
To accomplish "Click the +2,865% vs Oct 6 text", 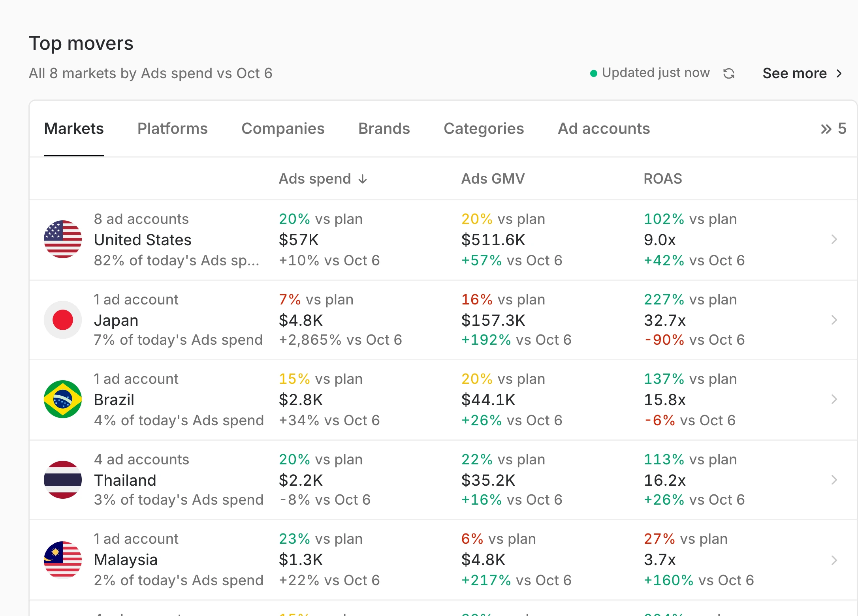I will pyautogui.click(x=340, y=340).
